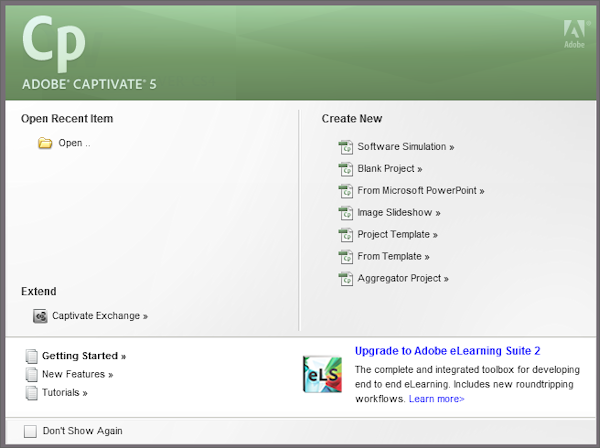Open the Getting Started link
Image resolution: width=600 pixels, height=448 pixels.
click(84, 355)
